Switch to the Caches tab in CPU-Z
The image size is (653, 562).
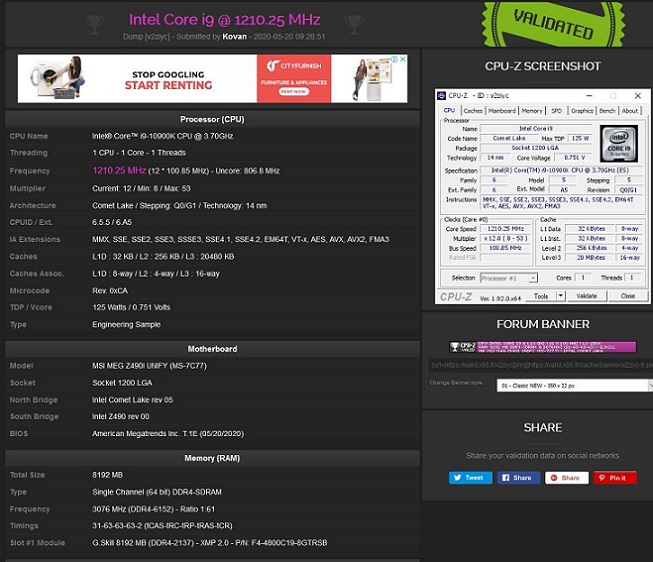473,111
